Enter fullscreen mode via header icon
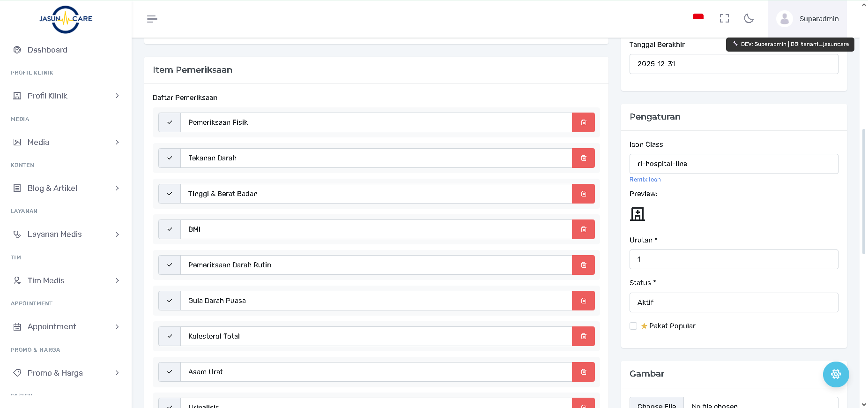This screenshot has width=868, height=408. [x=724, y=19]
